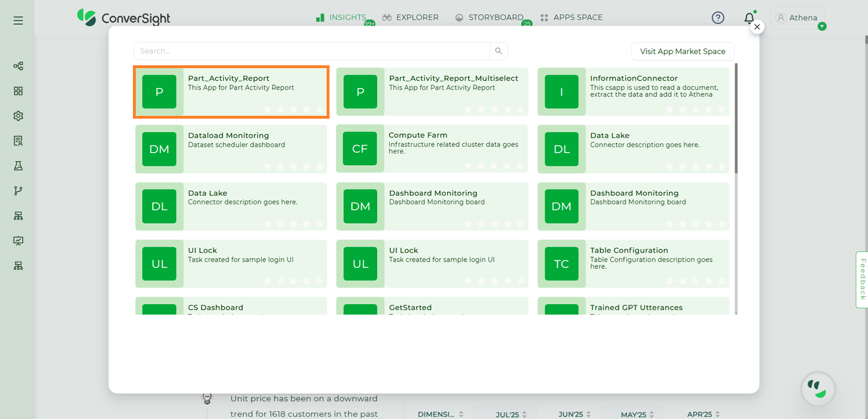
Task: Click the Part_Activity_Report P icon
Action: click(x=159, y=92)
